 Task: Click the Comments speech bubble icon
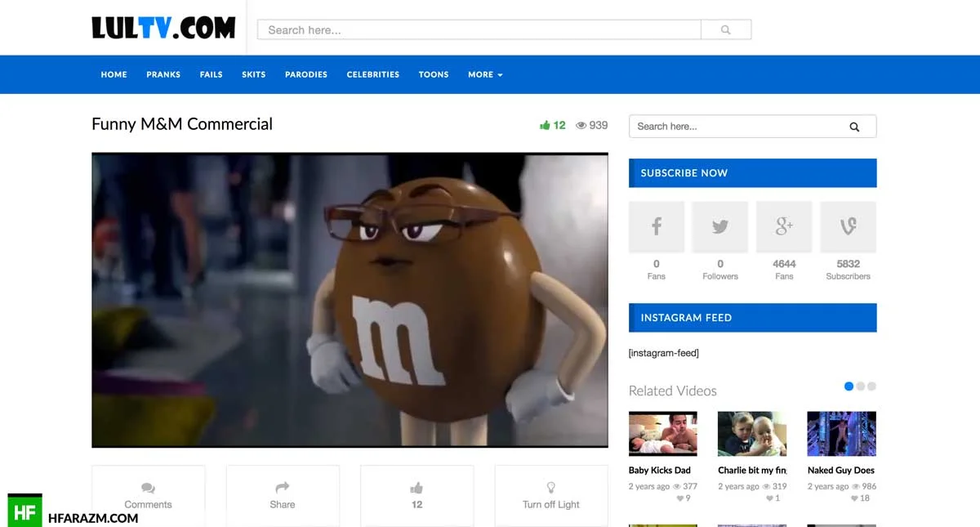[x=148, y=489]
